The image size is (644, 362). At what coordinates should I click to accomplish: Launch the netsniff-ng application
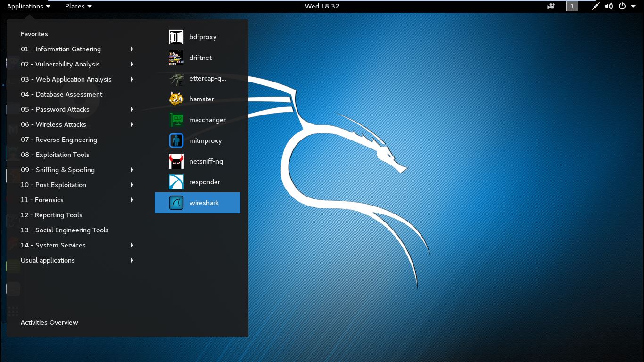(x=206, y=161)
